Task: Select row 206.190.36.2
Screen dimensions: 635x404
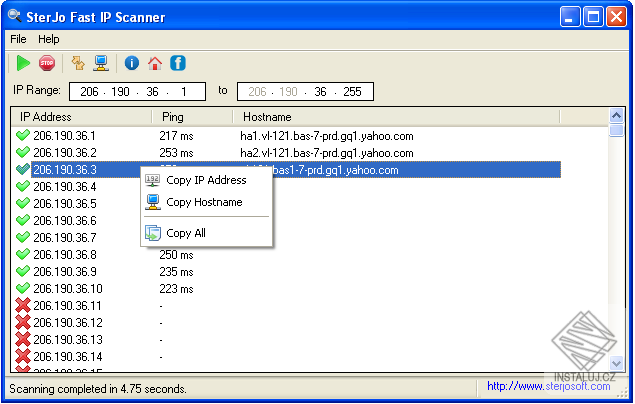Action: point(287,153)
